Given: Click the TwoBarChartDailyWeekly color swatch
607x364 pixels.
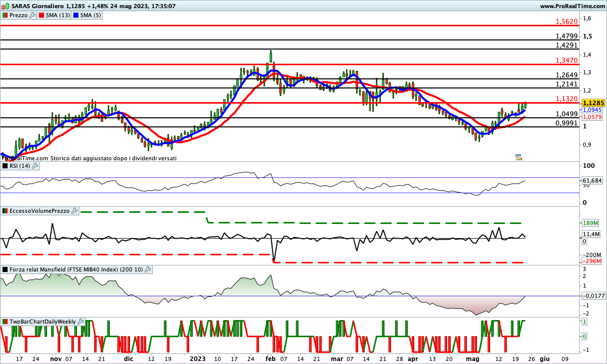Looking at the screenshot, I should 5,322.
